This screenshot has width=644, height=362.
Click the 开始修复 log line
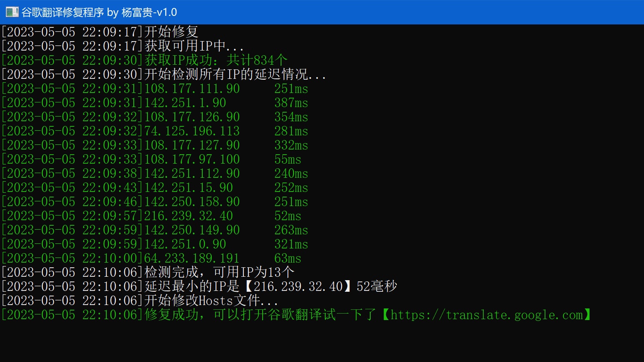coord(171,32)
